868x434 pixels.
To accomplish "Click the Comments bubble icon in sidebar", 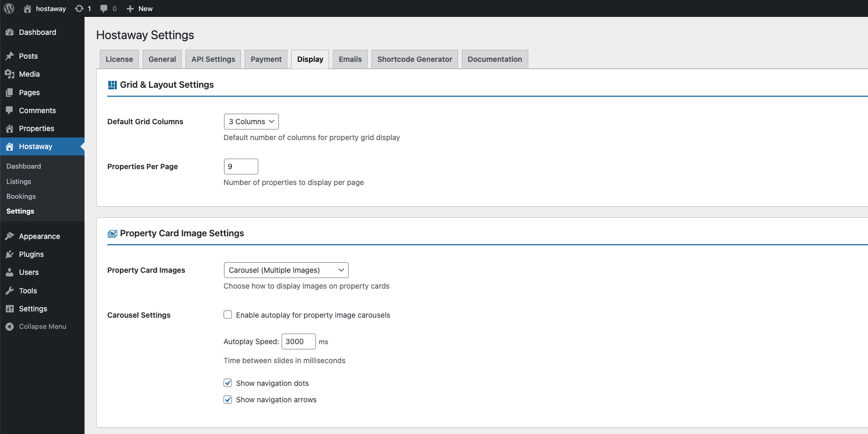I will (x=10, y=110).
